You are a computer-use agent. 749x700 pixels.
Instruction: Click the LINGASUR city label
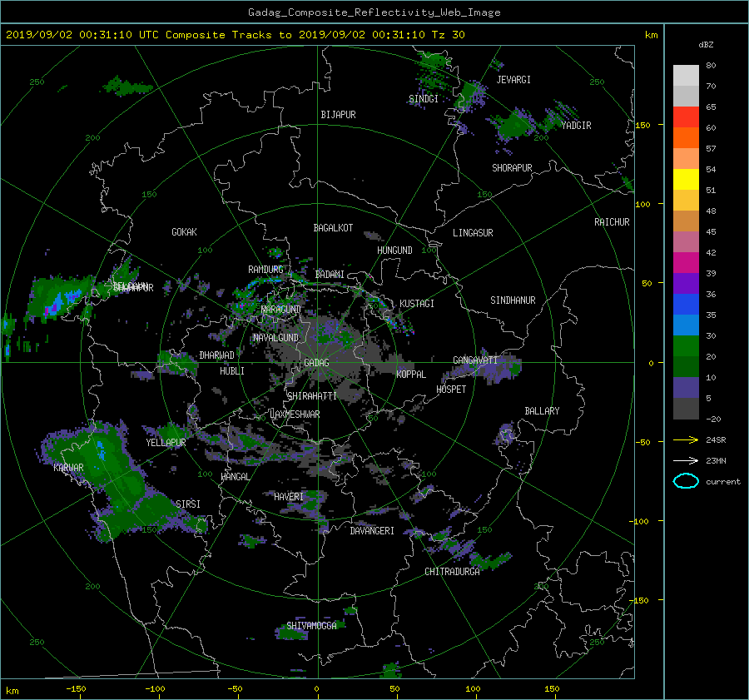[473, 233]
